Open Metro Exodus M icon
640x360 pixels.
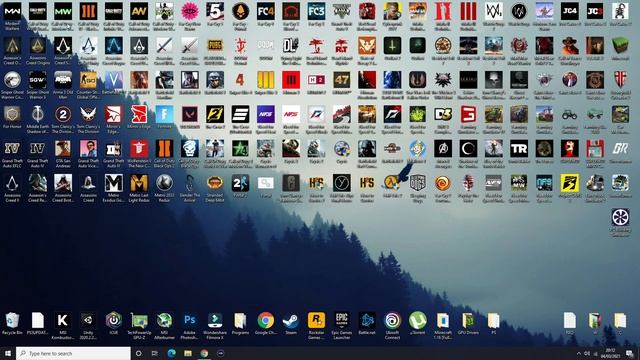[113, 183]
